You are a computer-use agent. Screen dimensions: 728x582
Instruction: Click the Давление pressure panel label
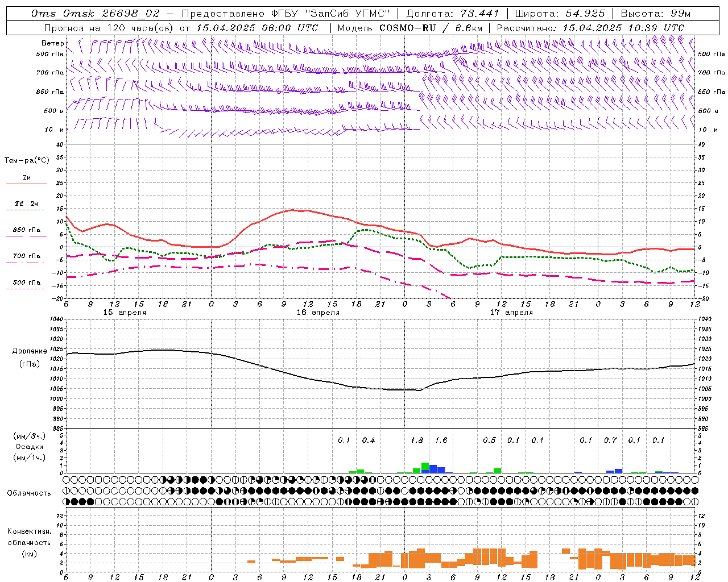[x=29, y=351]
